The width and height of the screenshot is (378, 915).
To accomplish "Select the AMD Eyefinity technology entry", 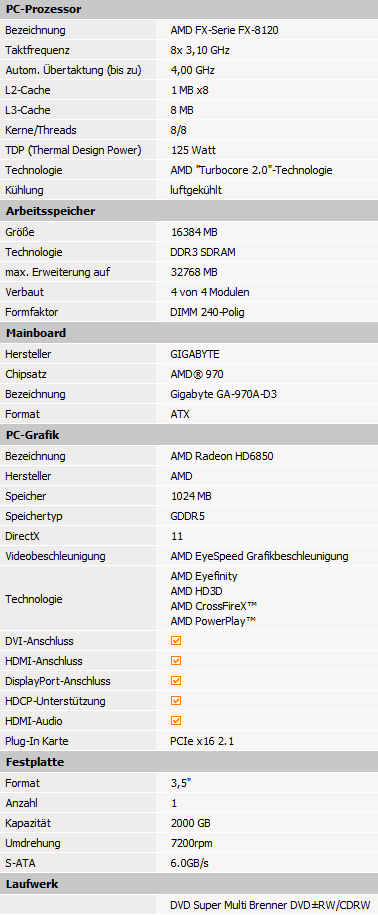I will click(204, 576).
